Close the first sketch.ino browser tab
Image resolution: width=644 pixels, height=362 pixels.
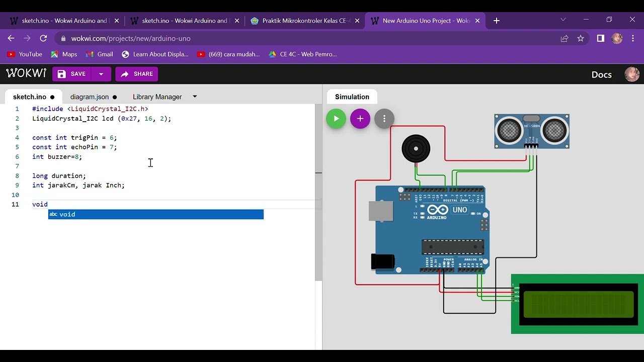tap(117, 21)
